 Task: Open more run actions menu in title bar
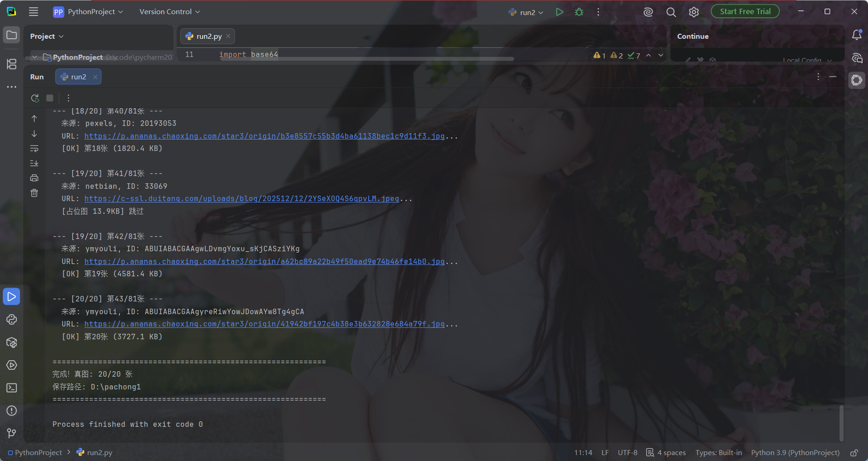click(598, 12)
